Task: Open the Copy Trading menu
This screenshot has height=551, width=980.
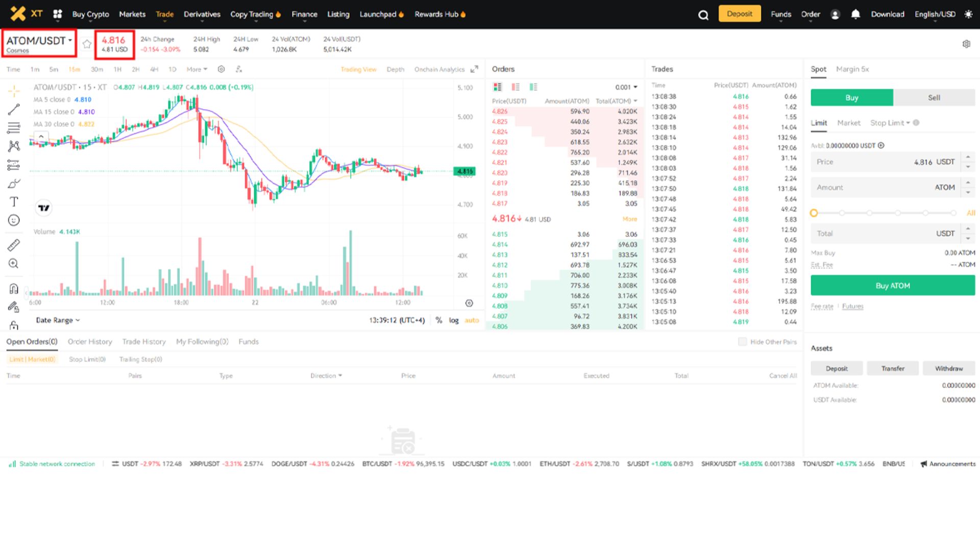Action: coord(256,14)
